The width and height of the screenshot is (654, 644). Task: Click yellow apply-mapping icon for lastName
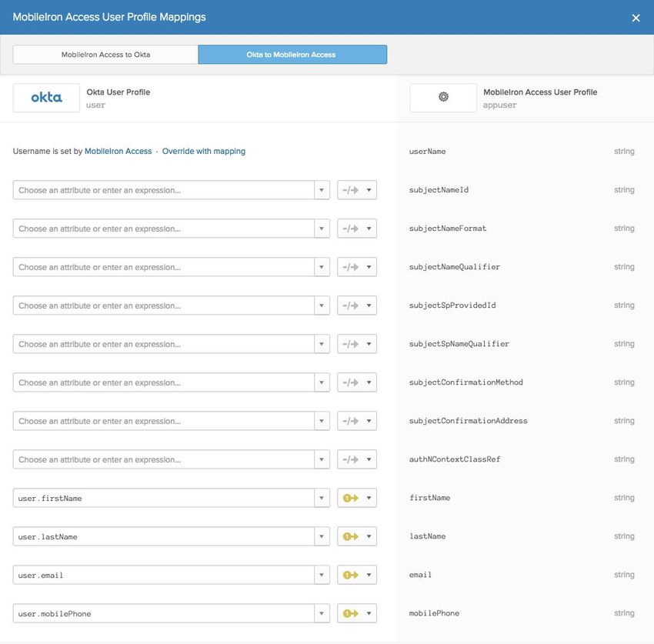[x=350, y=536]
